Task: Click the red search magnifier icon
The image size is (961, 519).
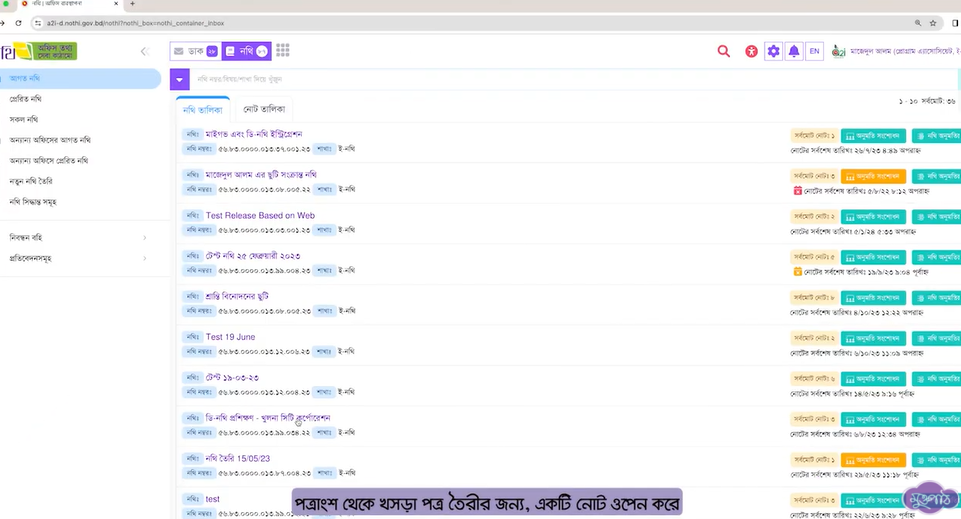Action: click(724, 51)
